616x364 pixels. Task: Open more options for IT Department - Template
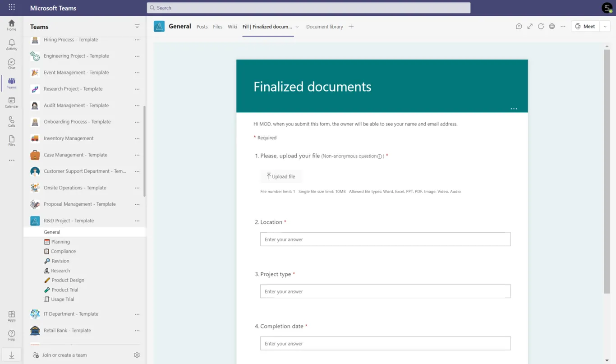(x=137, y=314)
